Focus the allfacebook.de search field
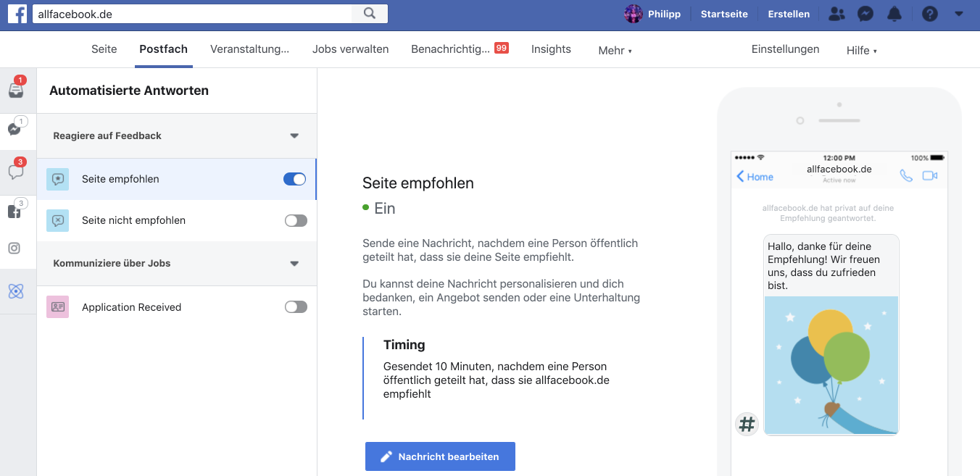This screenshot has width=980, height=476. point(192,14)
